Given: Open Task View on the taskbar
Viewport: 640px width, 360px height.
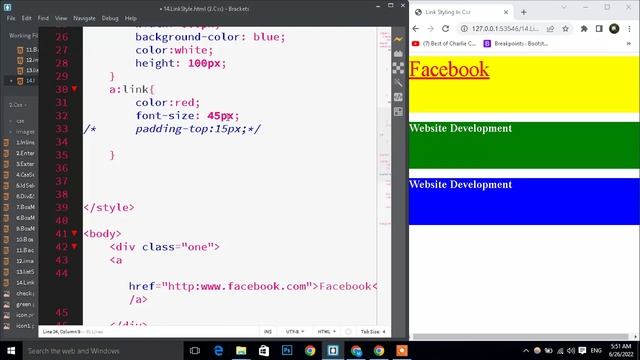Looking at the screenshot, I should tap(195, 351).
